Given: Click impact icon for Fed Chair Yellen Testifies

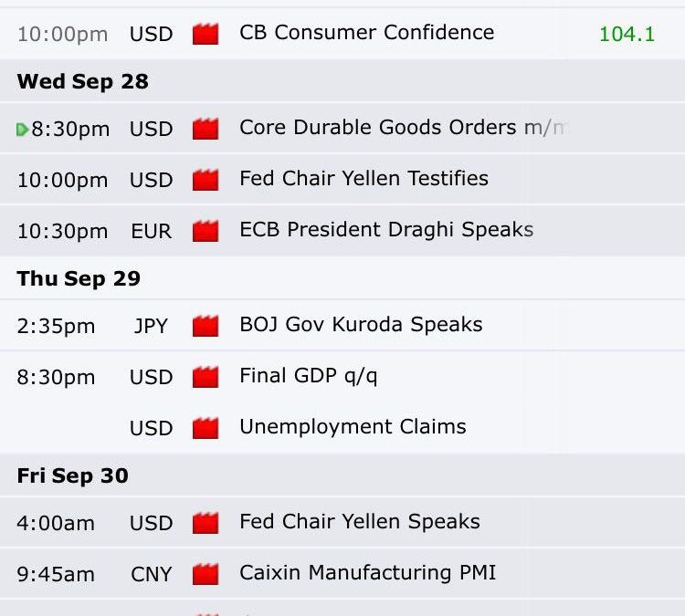Looking at the screenshot, I should [x=205, y=180].
